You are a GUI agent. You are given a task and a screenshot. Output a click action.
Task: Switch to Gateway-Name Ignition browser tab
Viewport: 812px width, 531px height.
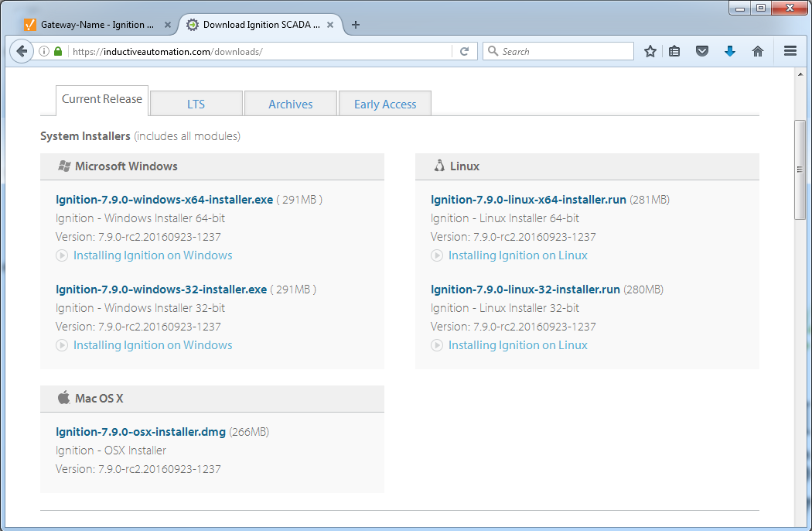coord(93,25)
